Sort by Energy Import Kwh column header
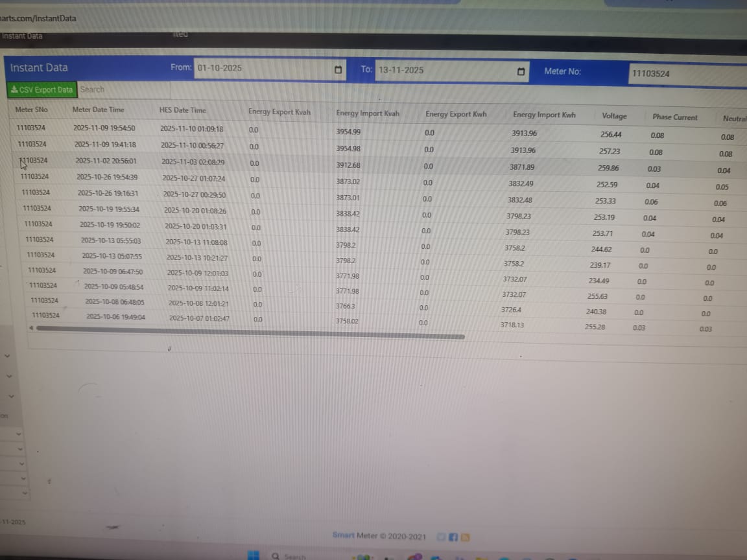The image size is (747, 560). (544, 115)
